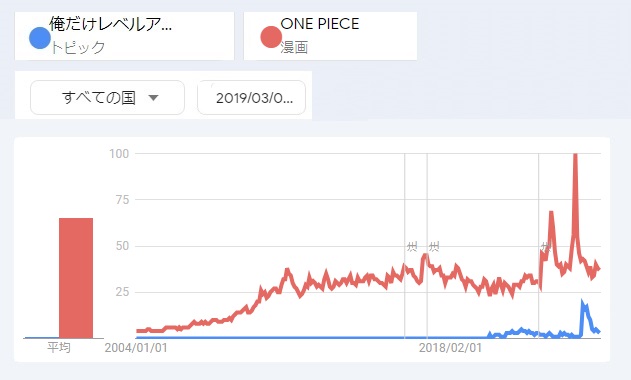Click the red ONE PIECE color dot
The height and width of the screenshot is (380, 631).
(271, 37)
